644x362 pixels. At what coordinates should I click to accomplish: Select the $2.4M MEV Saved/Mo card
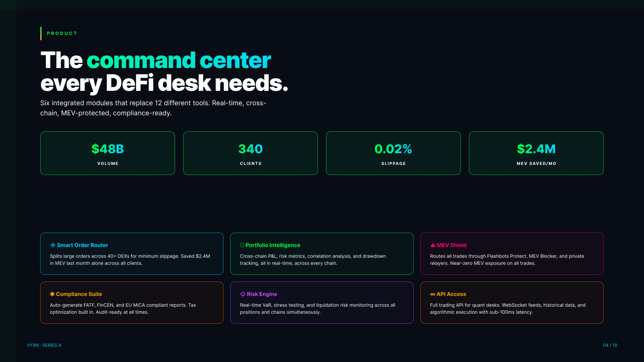pyautogui.click(x=536, y=153)
